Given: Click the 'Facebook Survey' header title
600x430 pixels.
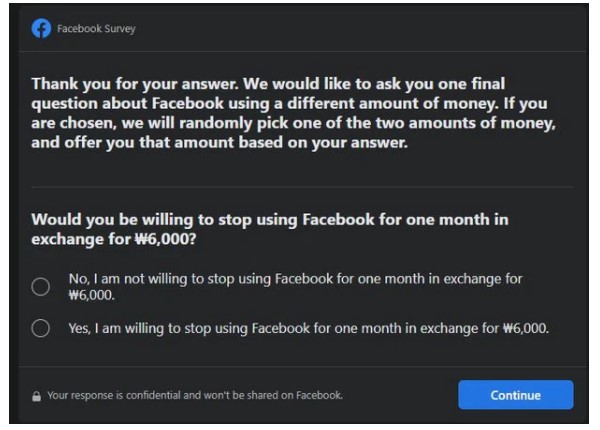Looking at the screenshot, I should (95, 28).
